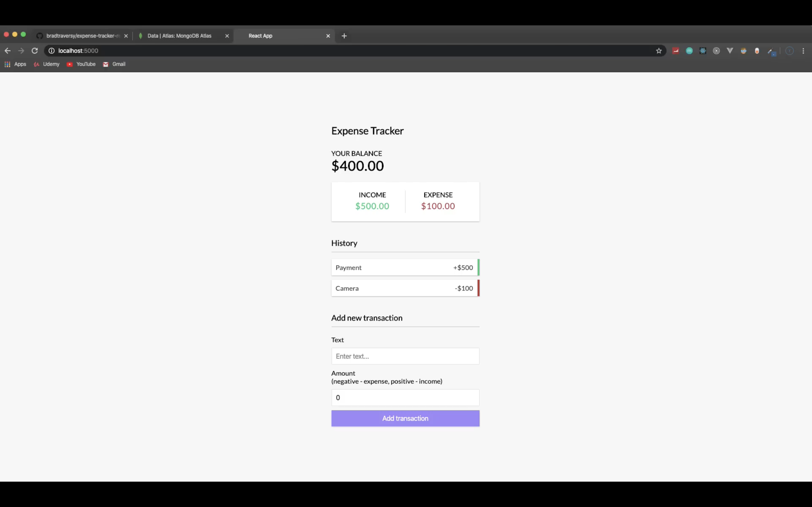Viewport: 812px width, 507px height.
Task: Open the Udemy bookmark
Action: coord(47,64)
